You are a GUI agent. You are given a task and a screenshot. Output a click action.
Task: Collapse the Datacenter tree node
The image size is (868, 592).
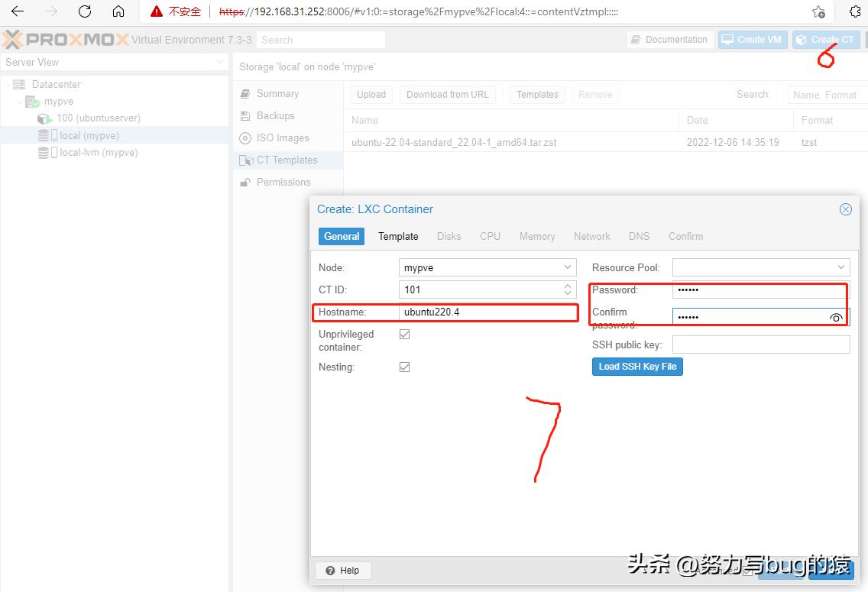pos(8,84)
